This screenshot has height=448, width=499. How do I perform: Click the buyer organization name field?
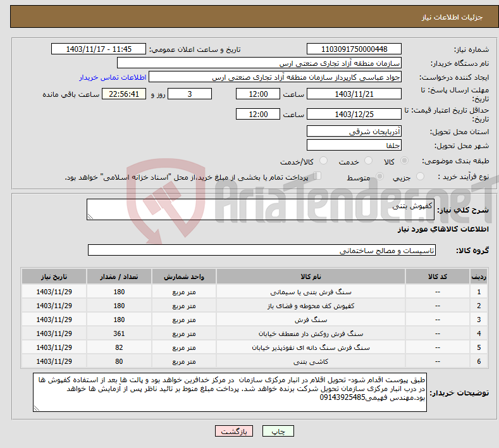pyautogui.click(x=259, y=63)
